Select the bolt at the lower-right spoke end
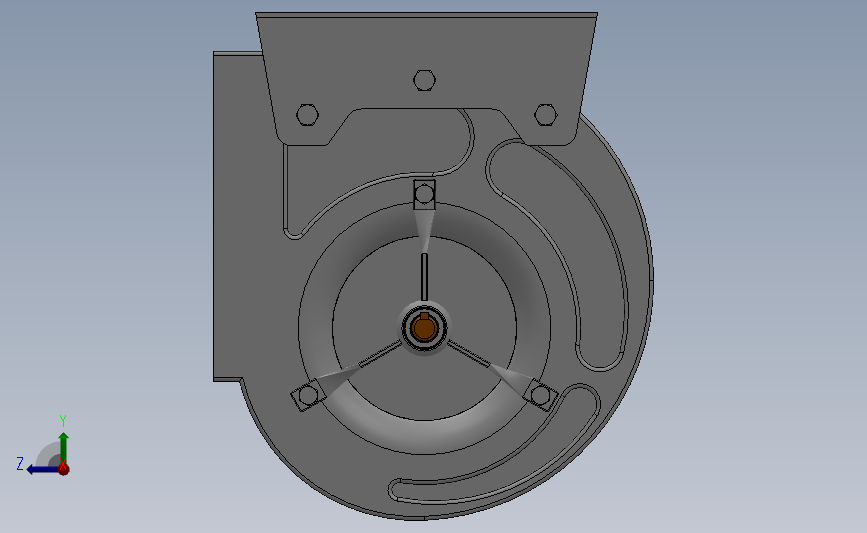 (x=541, y=395)
